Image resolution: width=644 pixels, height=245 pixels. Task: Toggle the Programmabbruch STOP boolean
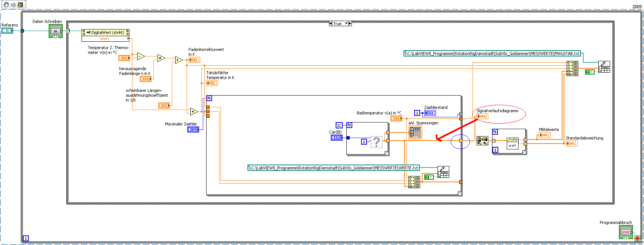[626, 232]
